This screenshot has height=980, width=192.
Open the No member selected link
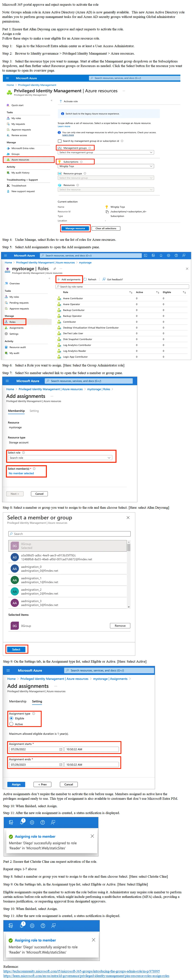point(21,473)
